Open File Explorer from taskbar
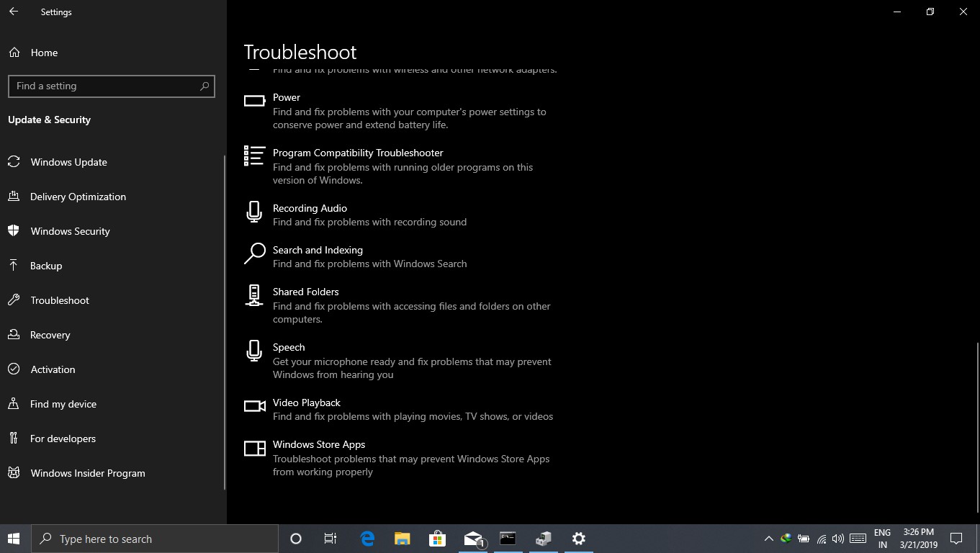This screenshot has height=553, width=980. (x=403, y=539)
